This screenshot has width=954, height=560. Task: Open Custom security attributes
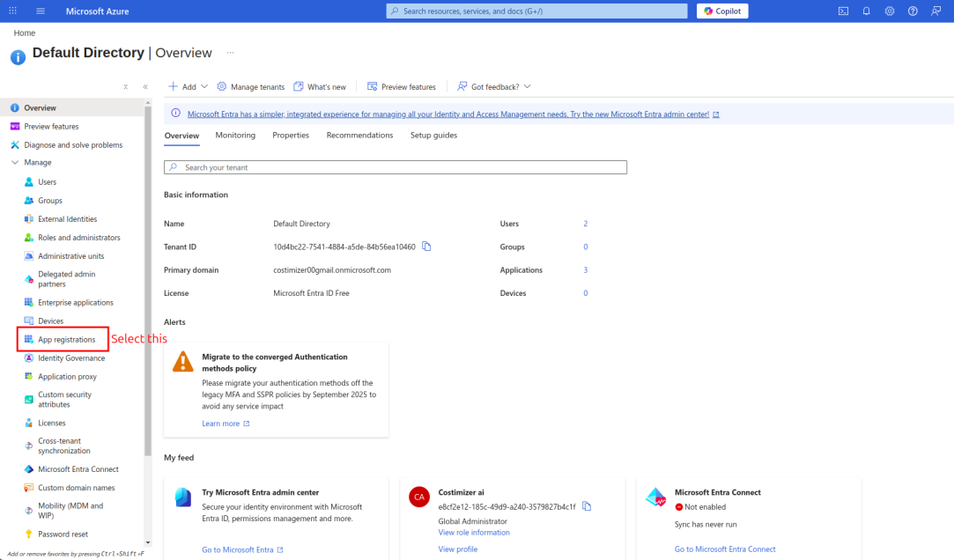tap(64, 400)
